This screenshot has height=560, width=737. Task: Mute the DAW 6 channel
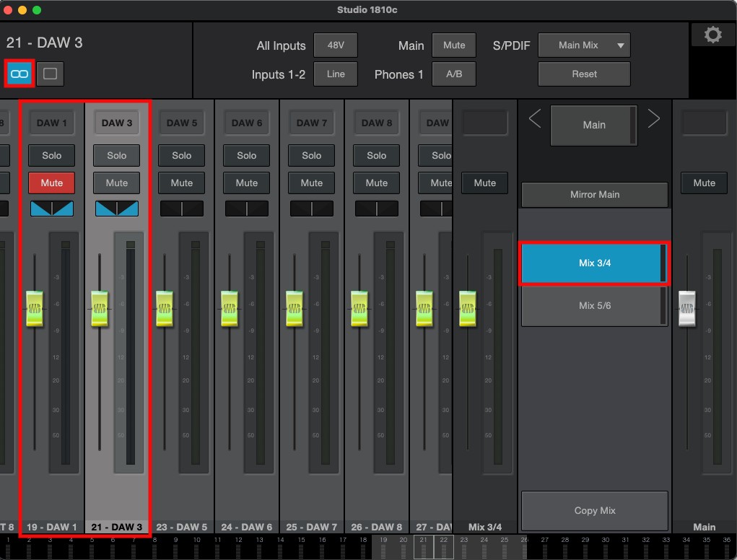(246, 183)
